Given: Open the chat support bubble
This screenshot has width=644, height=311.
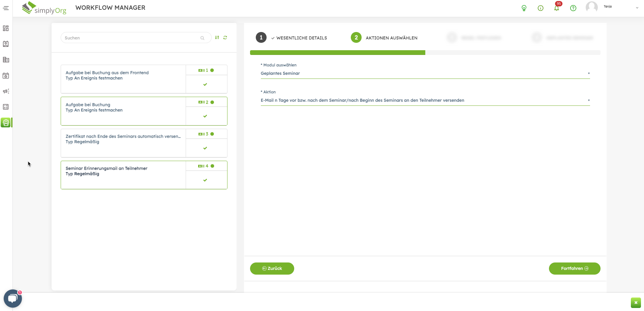Looking at the screenshot, I should click(13, 299).
